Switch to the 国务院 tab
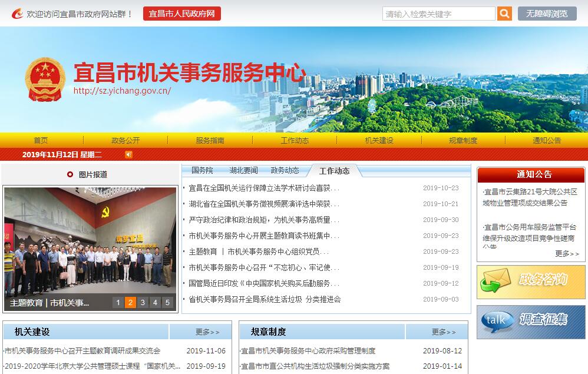Viewport: 588px width, 374px height. 202,170
